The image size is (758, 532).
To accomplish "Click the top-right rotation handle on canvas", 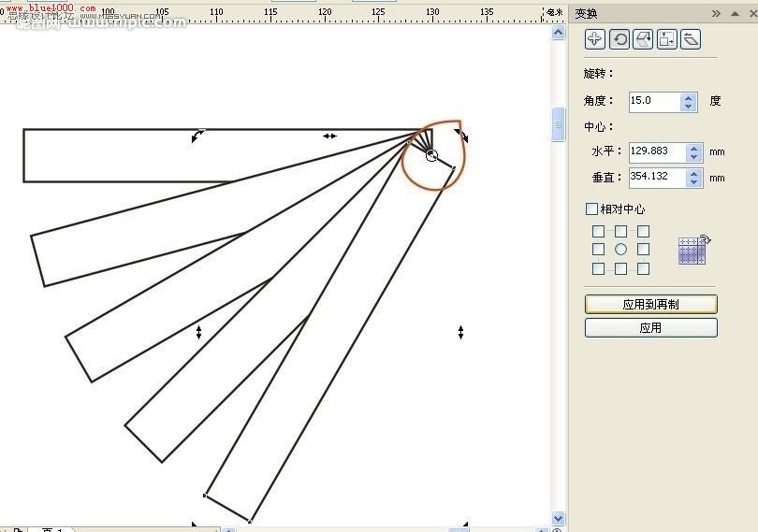I will [461, 137].
